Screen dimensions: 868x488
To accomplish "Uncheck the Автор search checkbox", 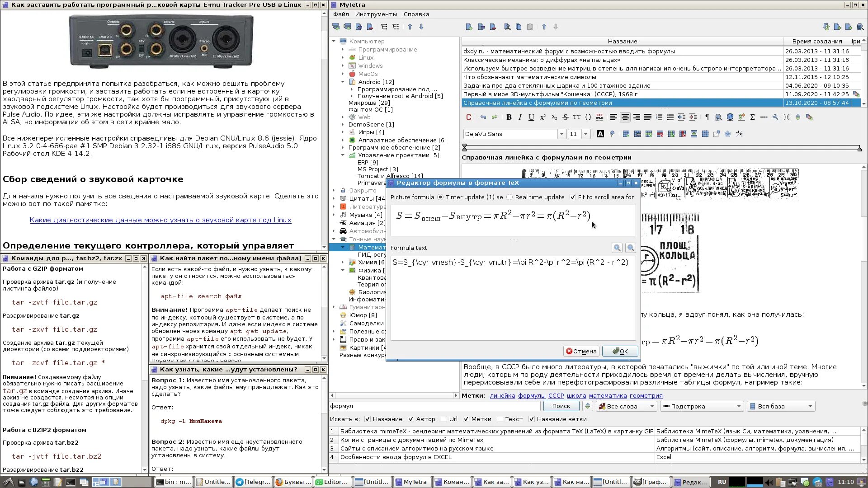I will pos(411,419).
